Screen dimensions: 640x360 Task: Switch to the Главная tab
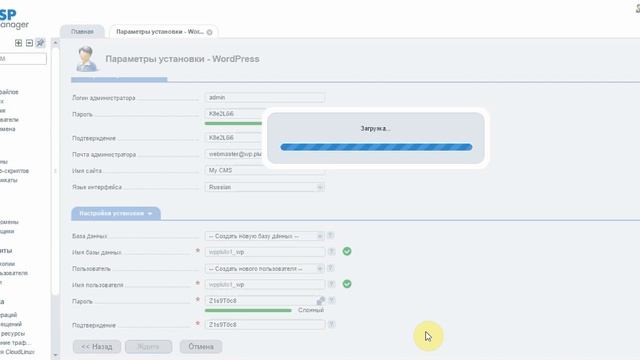[x=82, y=32]
